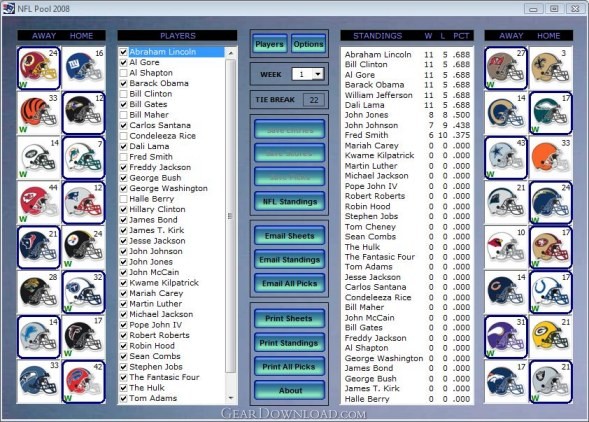Click the players list scroll-down arrow
This screenshot has width=589, height=422.
coord(231,398)
